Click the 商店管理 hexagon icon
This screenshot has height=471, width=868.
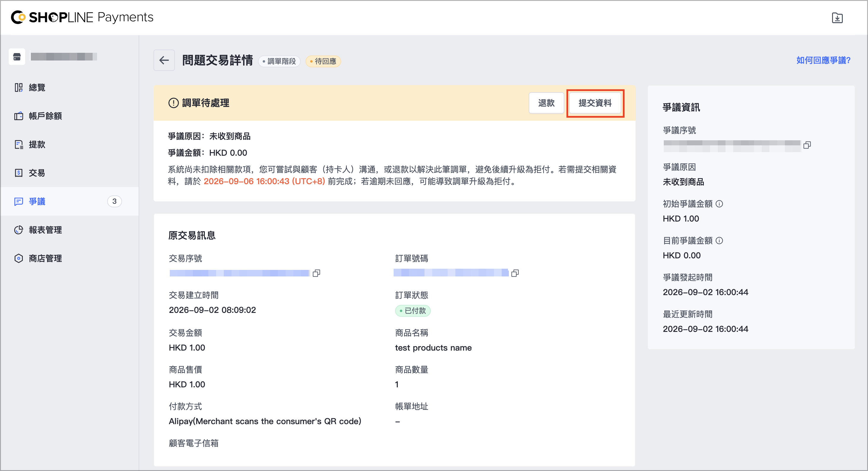[18, 258]
